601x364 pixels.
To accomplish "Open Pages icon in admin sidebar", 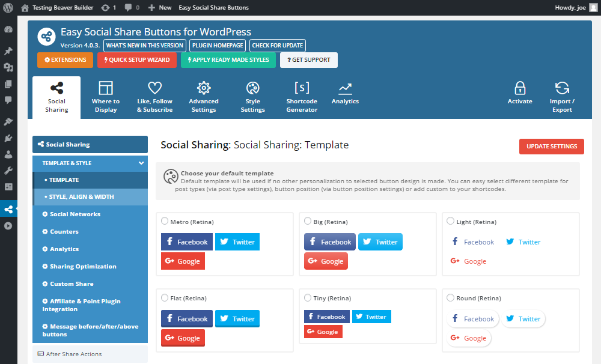I will 8,84.
